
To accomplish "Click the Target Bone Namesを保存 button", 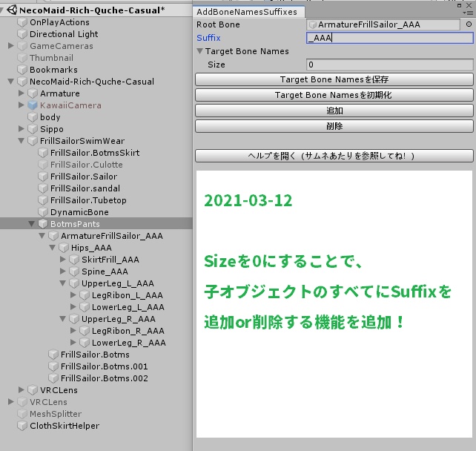I will (x=334, y=79).
